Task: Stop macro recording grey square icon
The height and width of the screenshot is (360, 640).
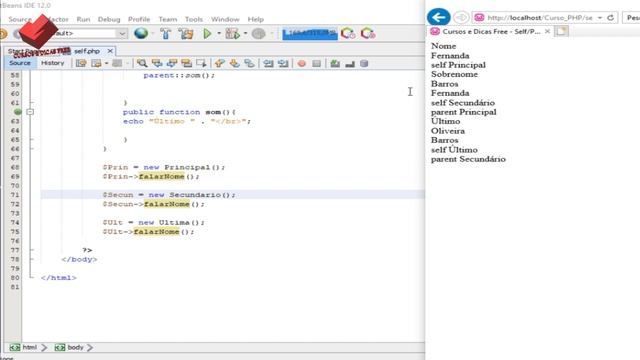Action: (x=316, y=63)
